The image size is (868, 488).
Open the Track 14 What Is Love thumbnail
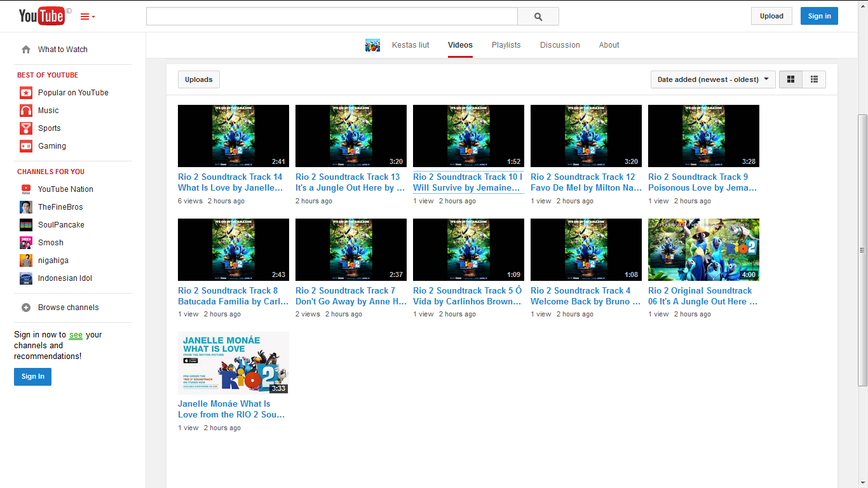233,136
